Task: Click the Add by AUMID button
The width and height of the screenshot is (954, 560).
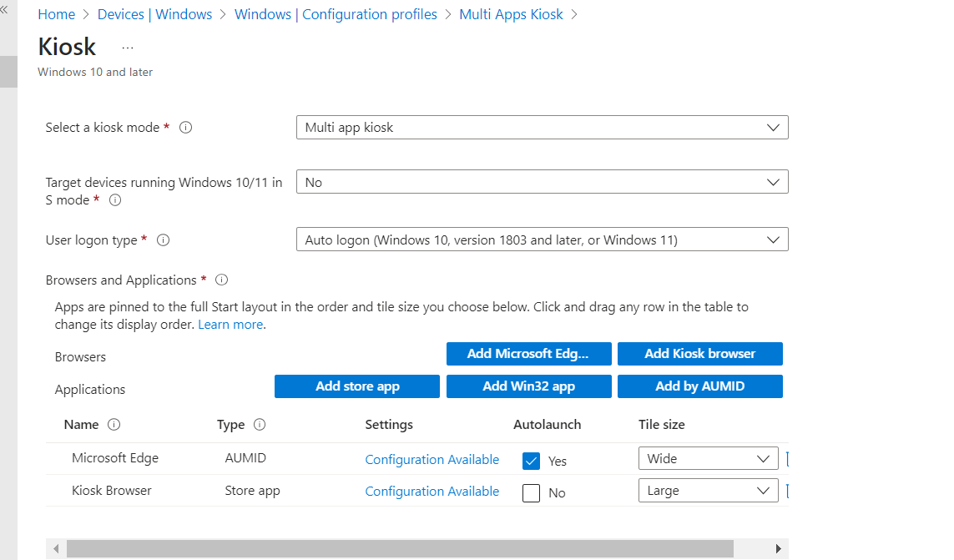Action: pos(700,386)
